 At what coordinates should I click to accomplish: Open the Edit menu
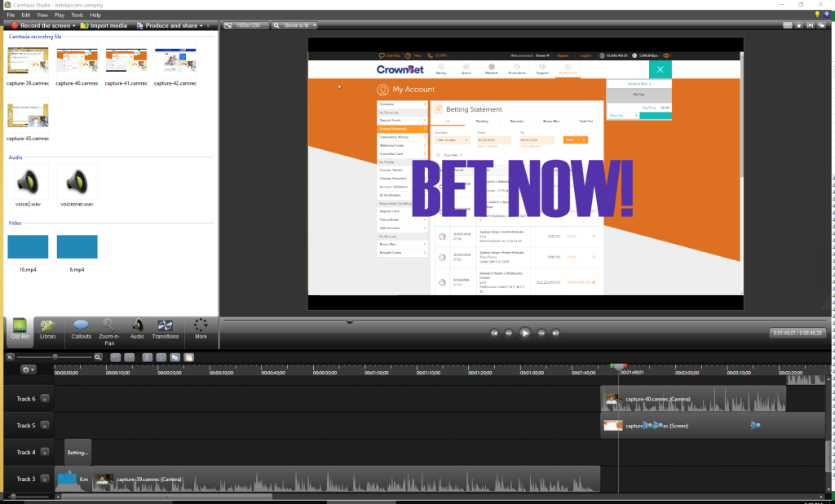pyautogui.click(x=25, y=15)
